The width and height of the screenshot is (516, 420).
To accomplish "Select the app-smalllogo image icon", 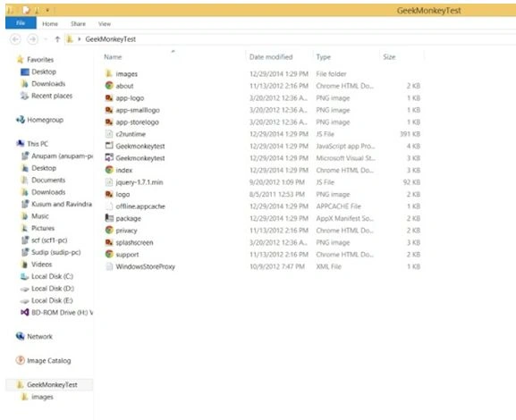I will coord(109,110).
